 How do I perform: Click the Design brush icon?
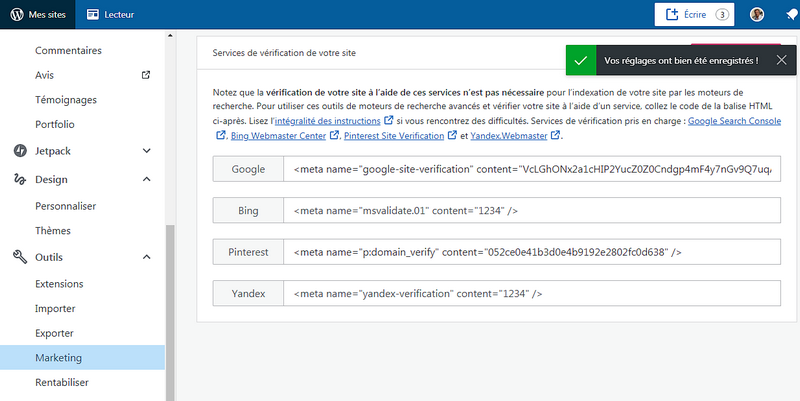pos(19,179)
